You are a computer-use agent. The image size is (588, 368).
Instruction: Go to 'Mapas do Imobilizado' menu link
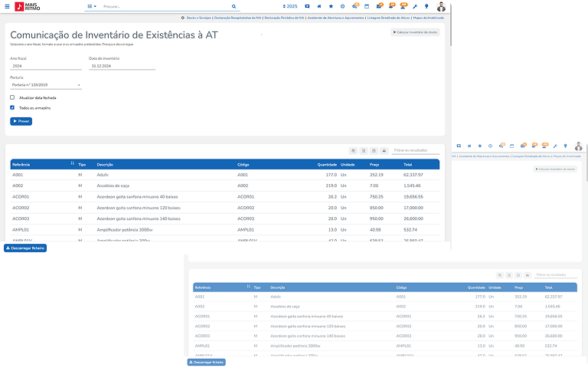coord(429,18)
